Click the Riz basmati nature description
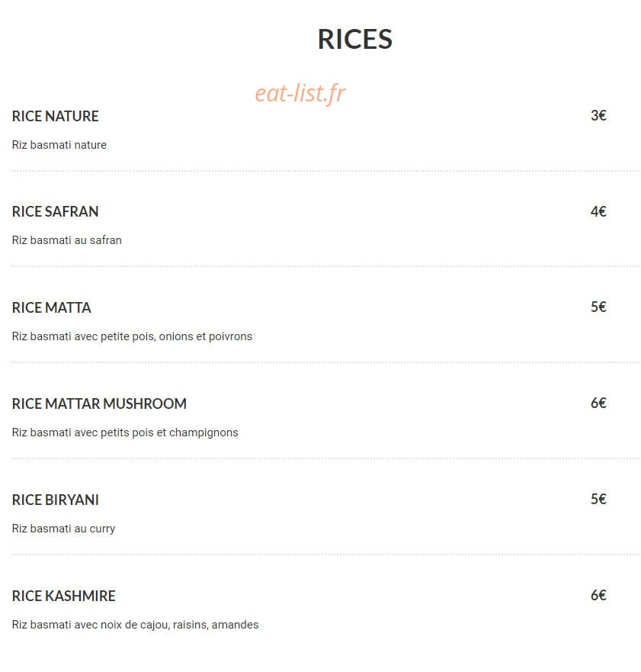Image resolution: width=641 pixels, height=672 pixels. pos(59,145)
